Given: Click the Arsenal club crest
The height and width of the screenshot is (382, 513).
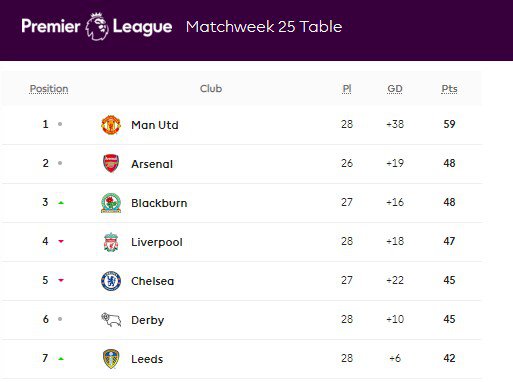Looking at the screenshot, I should tap(111, 163).
